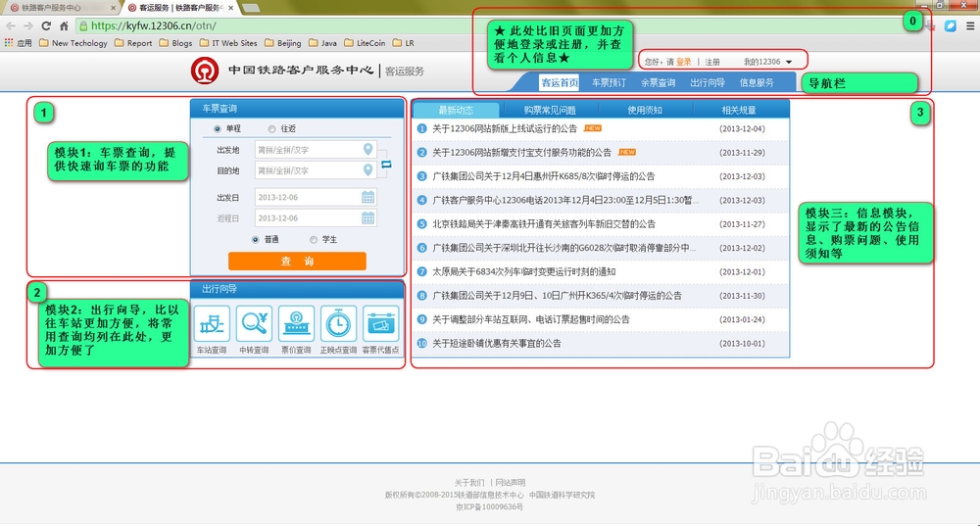
Task: Click 关于我们 footer link
Action: [x=468, y=482]
